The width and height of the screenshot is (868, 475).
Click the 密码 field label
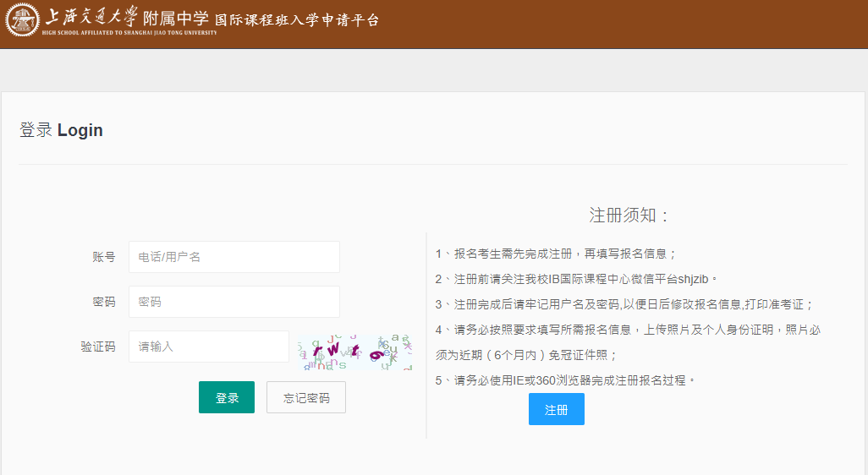[104, 302]
